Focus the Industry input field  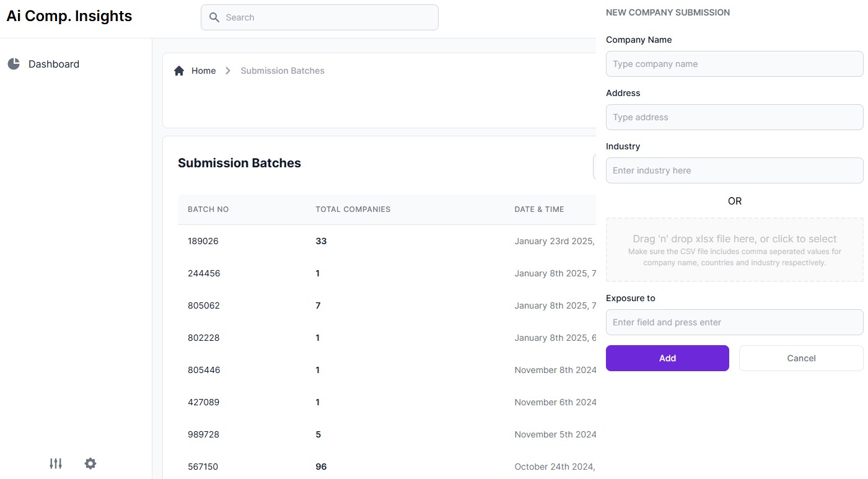(735, 170)
